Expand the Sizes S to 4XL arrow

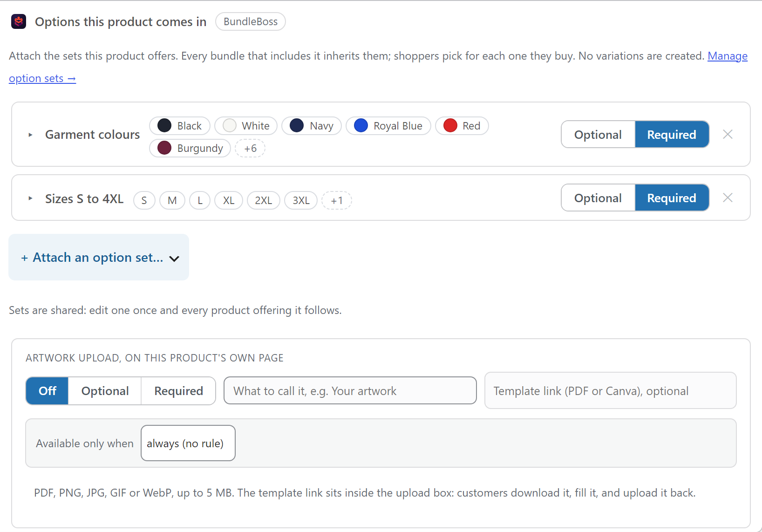(x=30, y=198)
